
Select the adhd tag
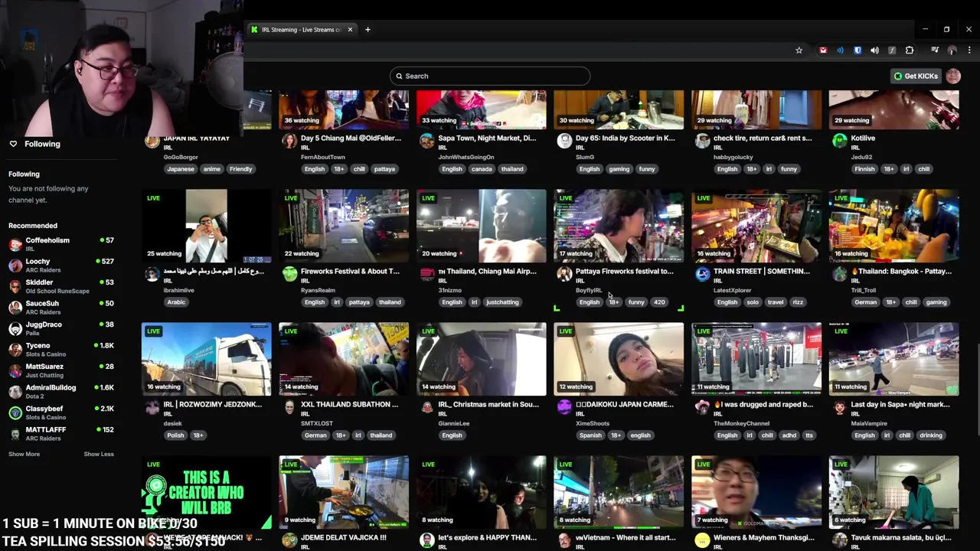pyautogui.click(x=789, y=435)
